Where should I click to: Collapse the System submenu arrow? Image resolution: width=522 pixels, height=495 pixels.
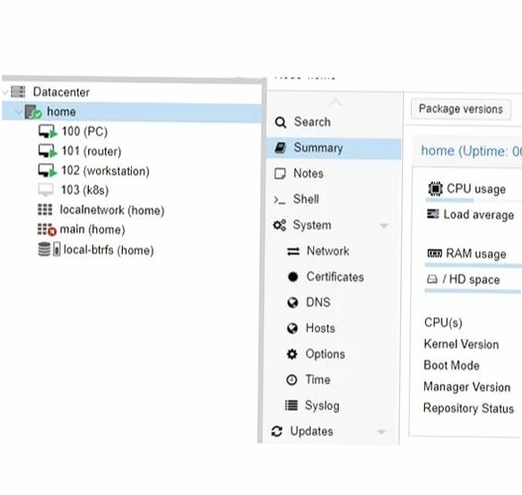(384, 226)
